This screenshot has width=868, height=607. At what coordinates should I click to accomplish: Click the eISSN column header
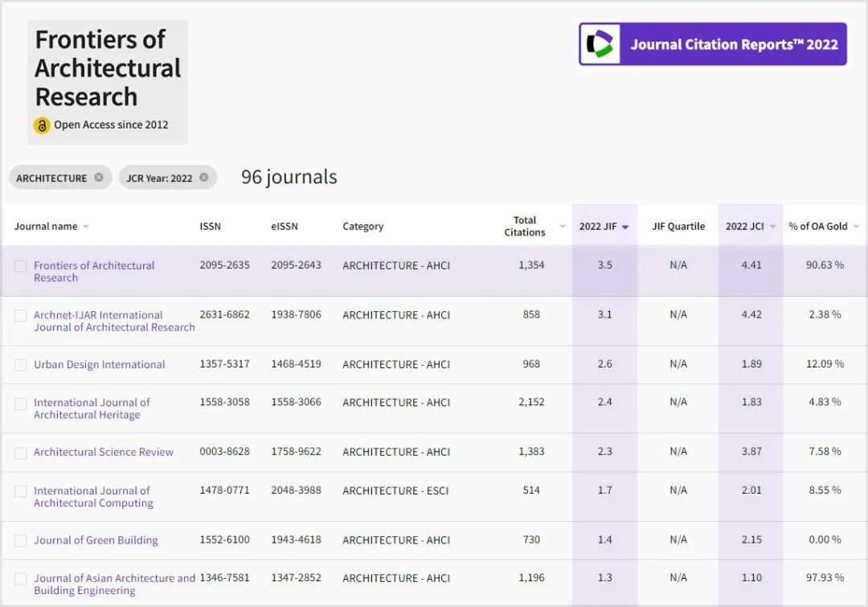(285, 227)
